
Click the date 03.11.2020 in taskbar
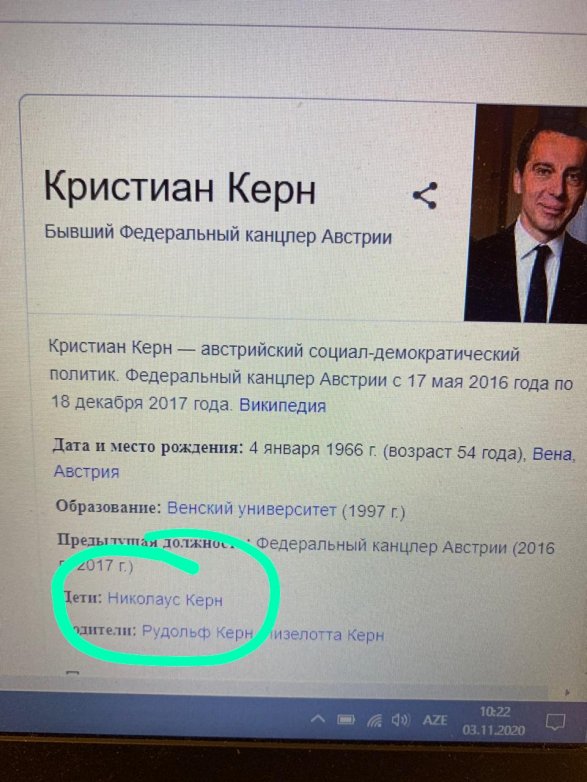point(494,730)
